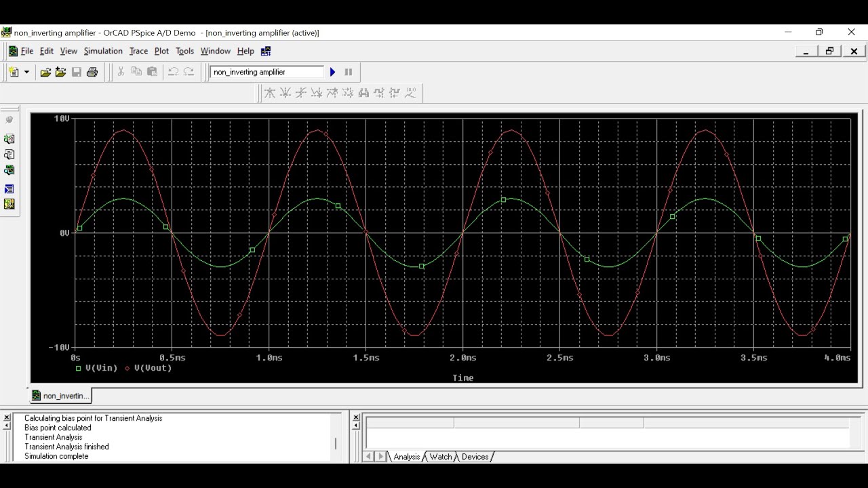Click the sixth cursor tool icon

coord(348,93)
